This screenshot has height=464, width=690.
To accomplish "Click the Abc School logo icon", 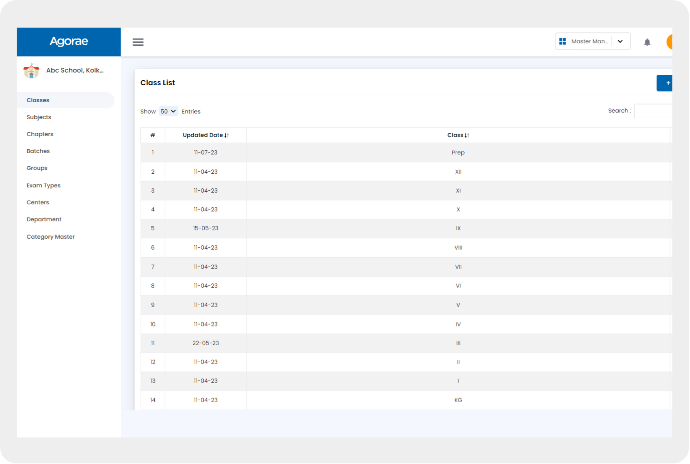I will click(31, 71).
